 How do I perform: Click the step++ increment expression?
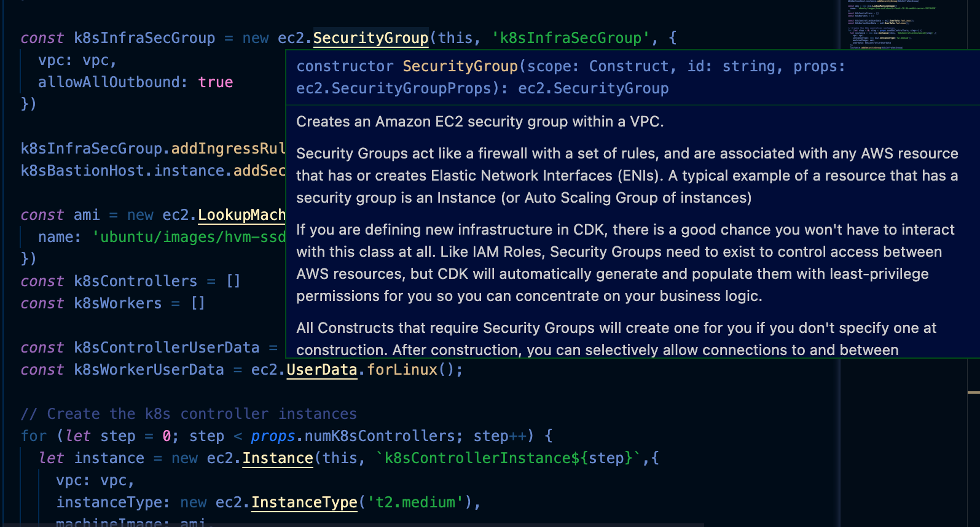(x=500, y=436)
